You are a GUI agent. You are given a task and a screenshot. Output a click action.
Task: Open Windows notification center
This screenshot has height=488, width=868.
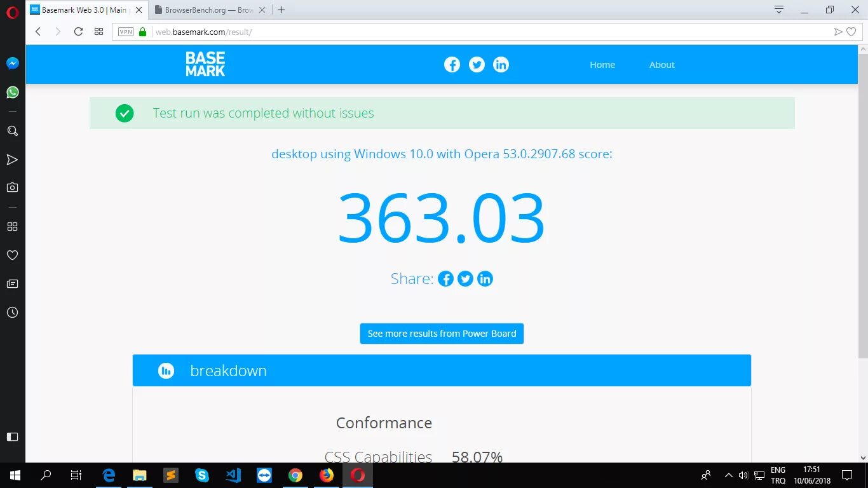point(846,475)
